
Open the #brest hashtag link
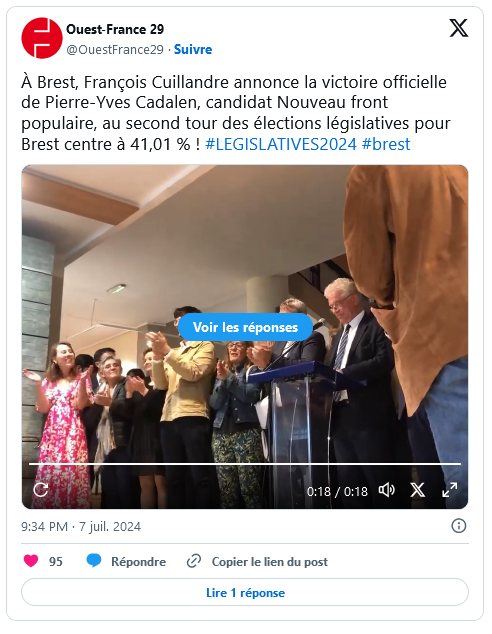pyautogui.click(x=386, y=144)
